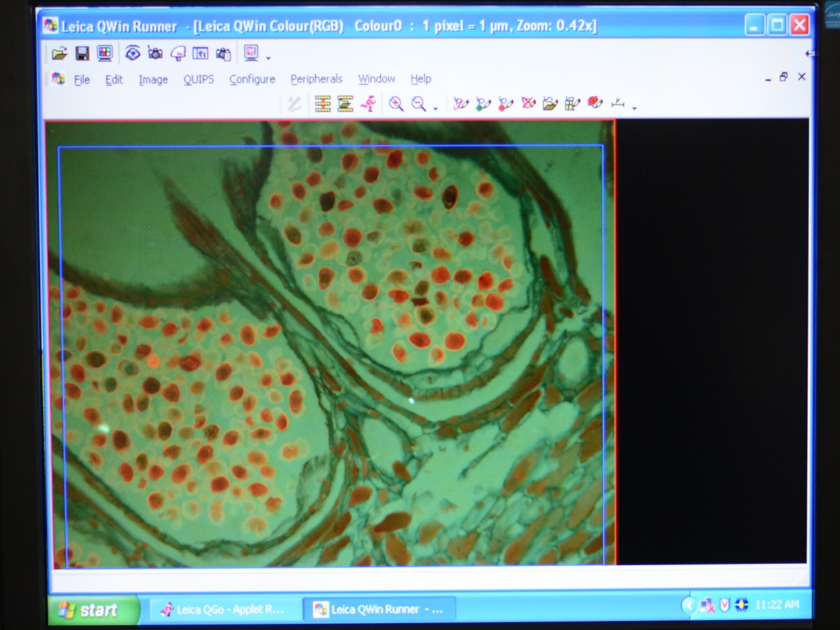This screenshot has height=630, width=840.
Task: Click the camera acquire image icon
Action: (x=155, y=53)
